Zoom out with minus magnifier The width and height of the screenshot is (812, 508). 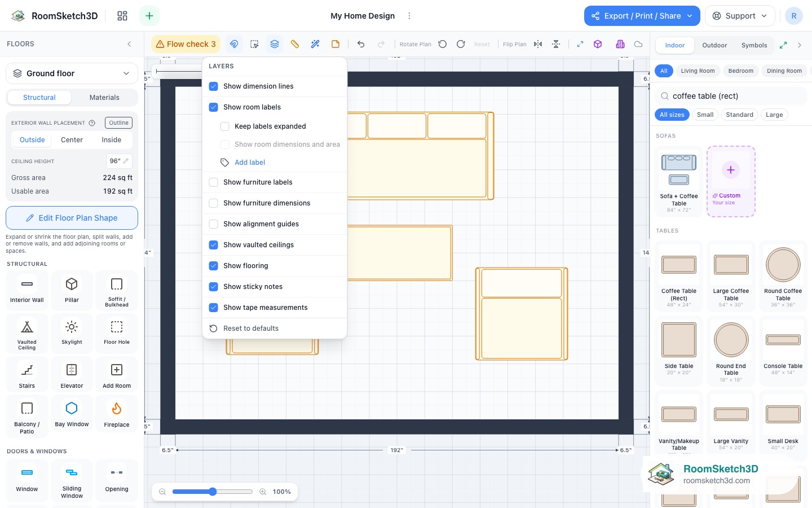(x=162, y=492)
